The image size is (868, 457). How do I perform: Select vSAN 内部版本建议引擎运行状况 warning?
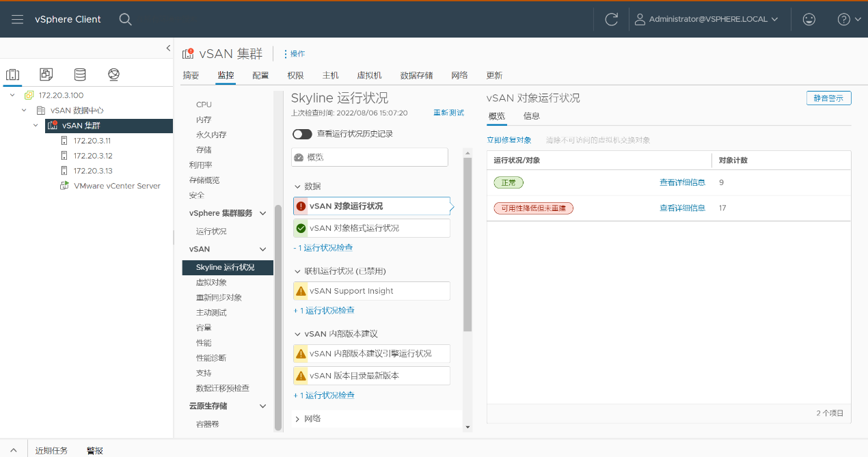click(x=372, y=354)
